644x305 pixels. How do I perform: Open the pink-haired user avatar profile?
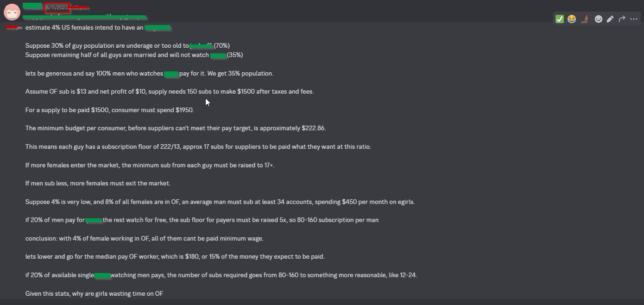(12, 12)
